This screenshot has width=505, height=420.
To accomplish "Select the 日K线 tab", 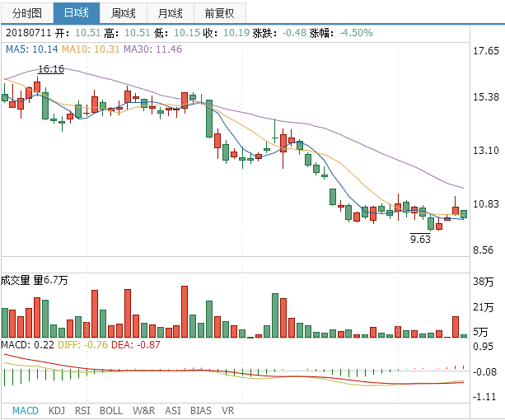I will tap(77, 13).
